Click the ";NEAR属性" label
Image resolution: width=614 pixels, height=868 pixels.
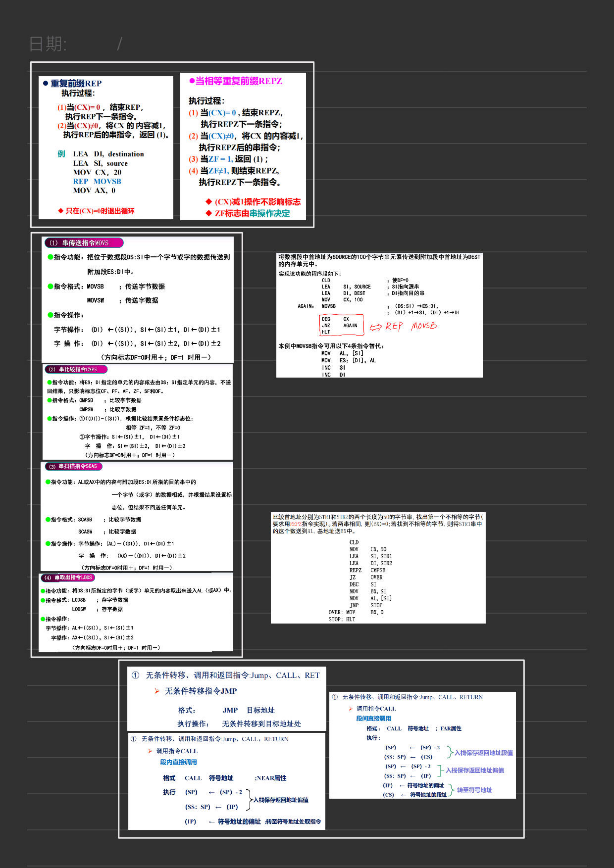[x=270, y=778]
